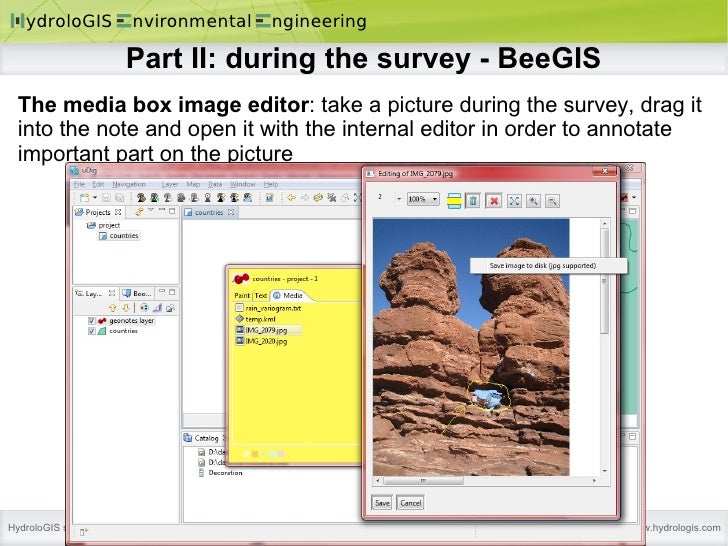Open the yellow pen color swatch in the editor

click(454, 201)
